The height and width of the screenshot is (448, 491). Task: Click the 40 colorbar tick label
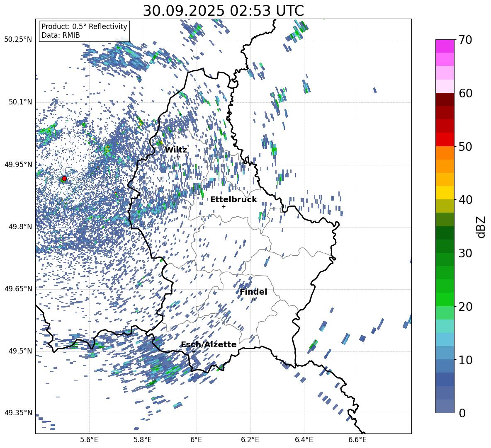click(465, 200)
